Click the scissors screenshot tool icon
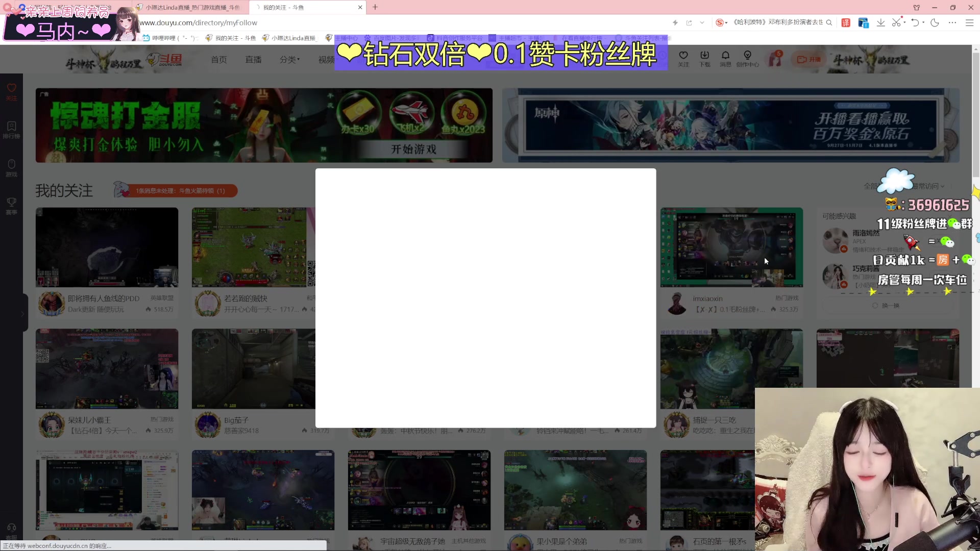The width and height of the screenshot is (980, 551). [x=896, y=22]
